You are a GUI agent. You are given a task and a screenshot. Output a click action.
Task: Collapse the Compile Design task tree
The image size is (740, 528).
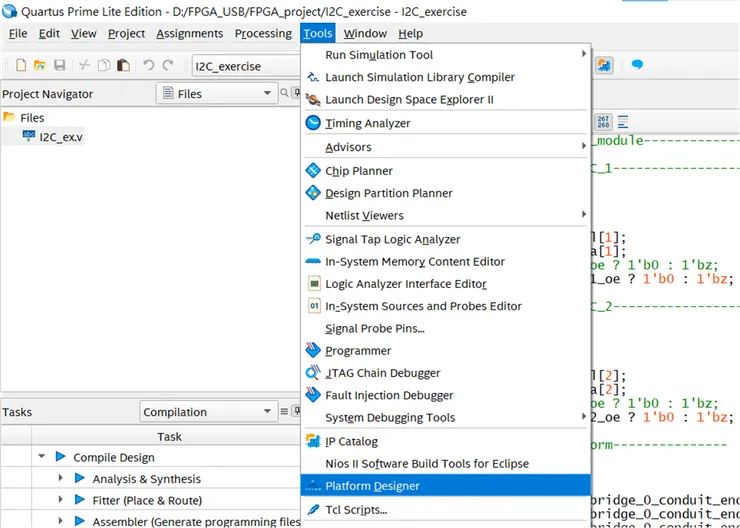[x=42, y=457]
